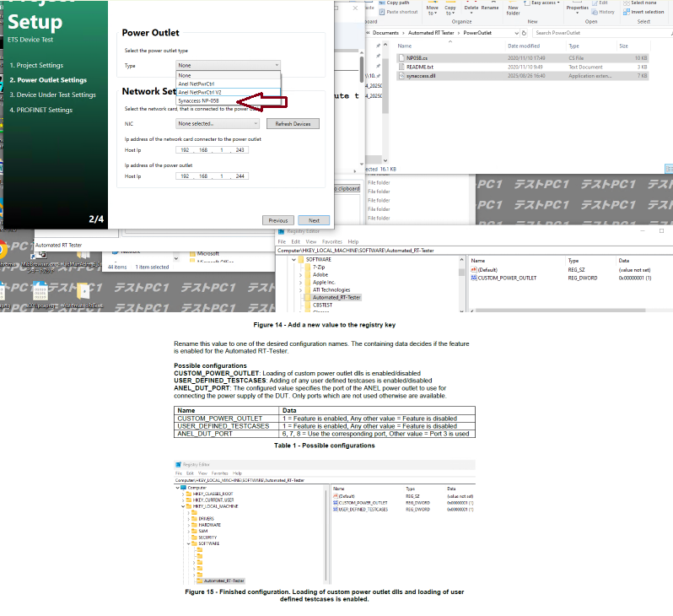
Task: Click the NP05B.cs file icon
Action: 401,58
